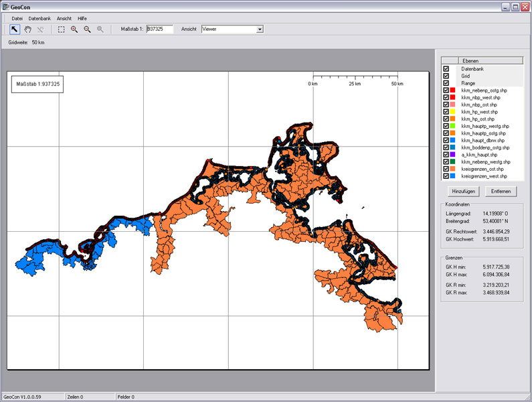Open the Datenbank menu
The width and height of the screenshot is (532, 402).
(39, 18)
